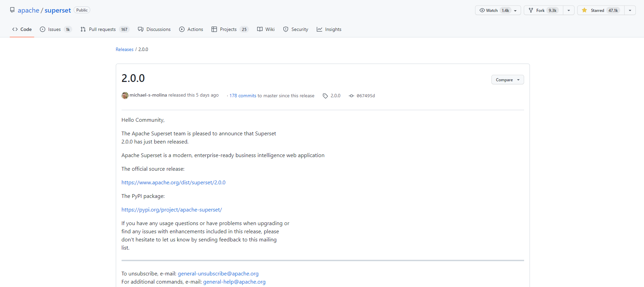Open the apache organization link
Screen dimensions: 644x287
click(x=29, y=10)
